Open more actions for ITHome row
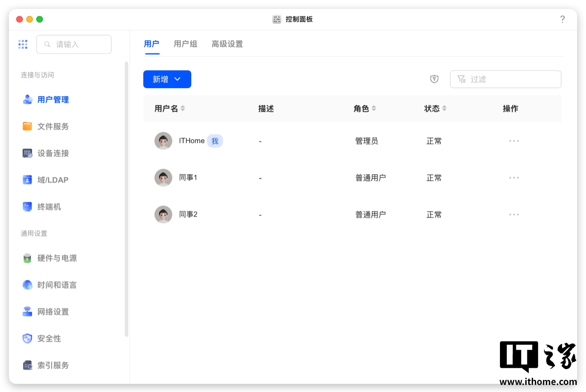This screenshot has height=392, width=586. pyautogui.click(x=514, y=141)
